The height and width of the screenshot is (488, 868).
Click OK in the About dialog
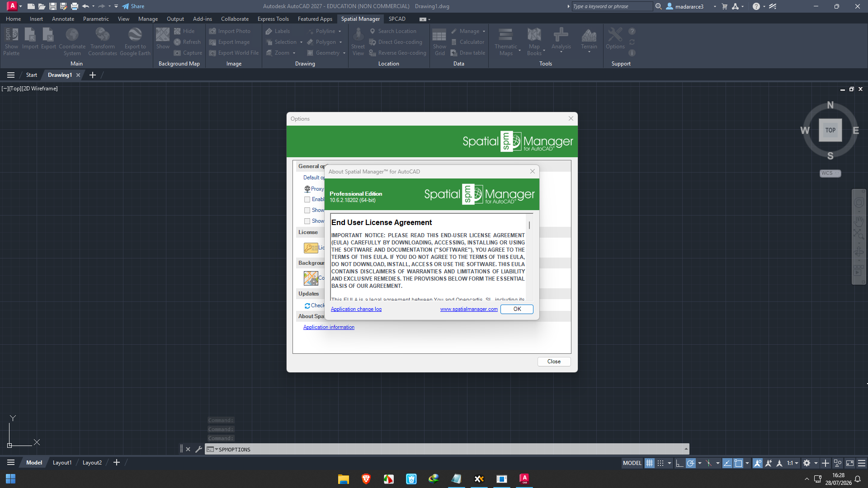[517, 309]
